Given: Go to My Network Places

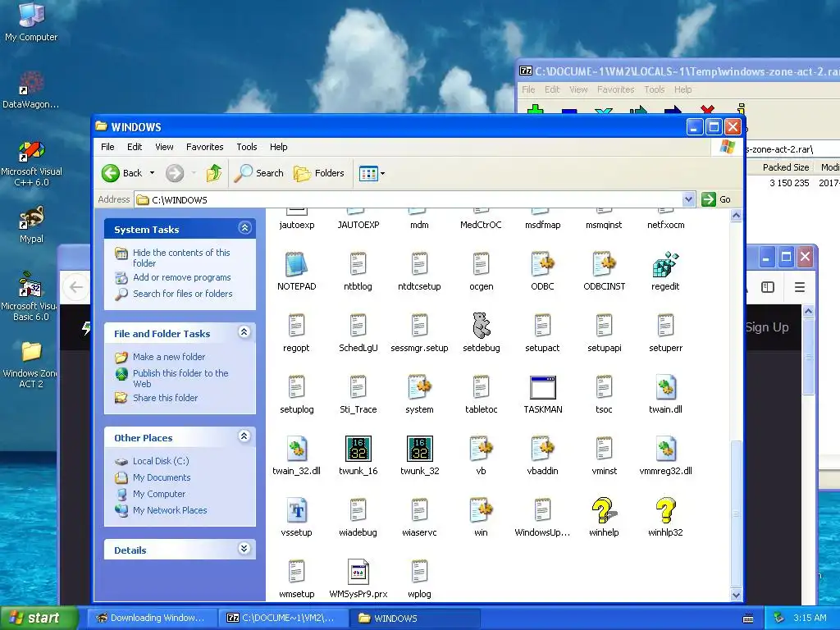Looking at the screenshot, I should [x=170, y=510].
